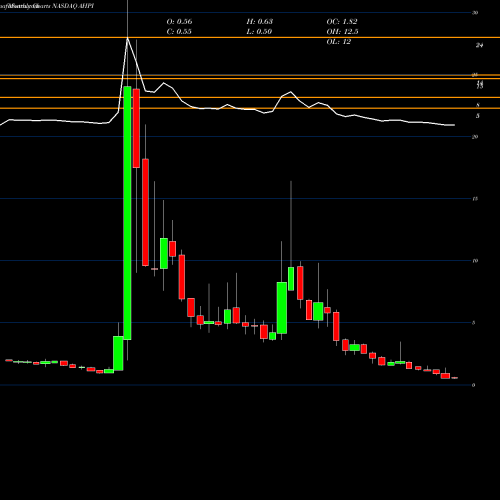Select the close value C: 0.55

click(x=179, y=31)
